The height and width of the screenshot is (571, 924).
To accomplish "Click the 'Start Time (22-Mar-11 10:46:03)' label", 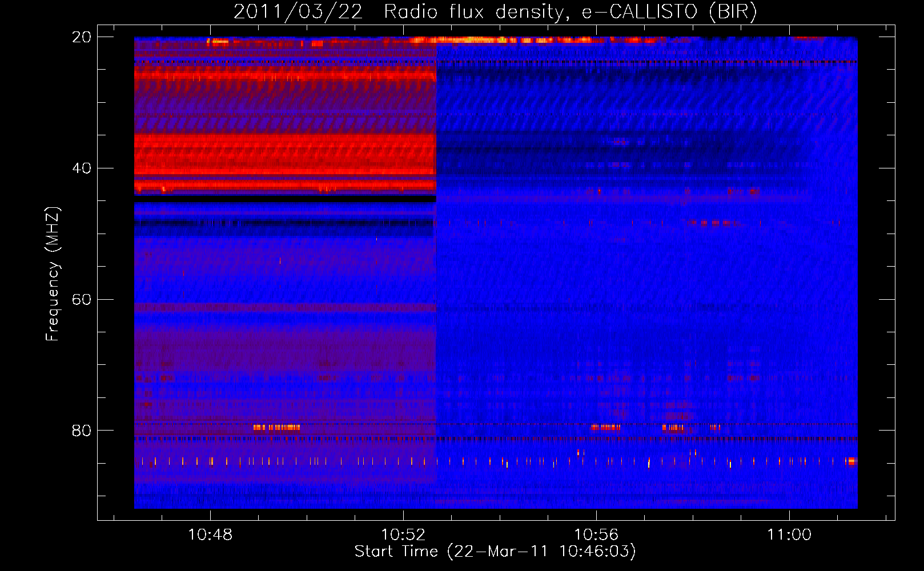I will click(495, 552).
